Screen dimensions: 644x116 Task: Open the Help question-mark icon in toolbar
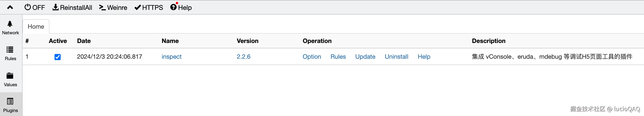173,7
